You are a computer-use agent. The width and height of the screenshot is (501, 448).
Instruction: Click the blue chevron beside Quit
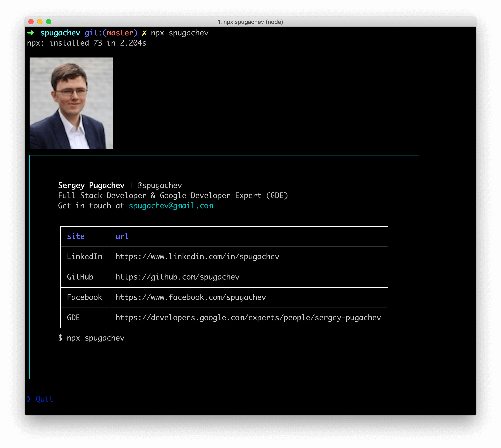click(29, 399)
